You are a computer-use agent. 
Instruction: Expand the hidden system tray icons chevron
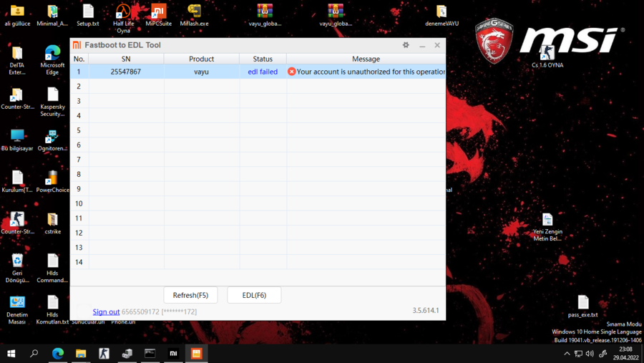point(567,354)
